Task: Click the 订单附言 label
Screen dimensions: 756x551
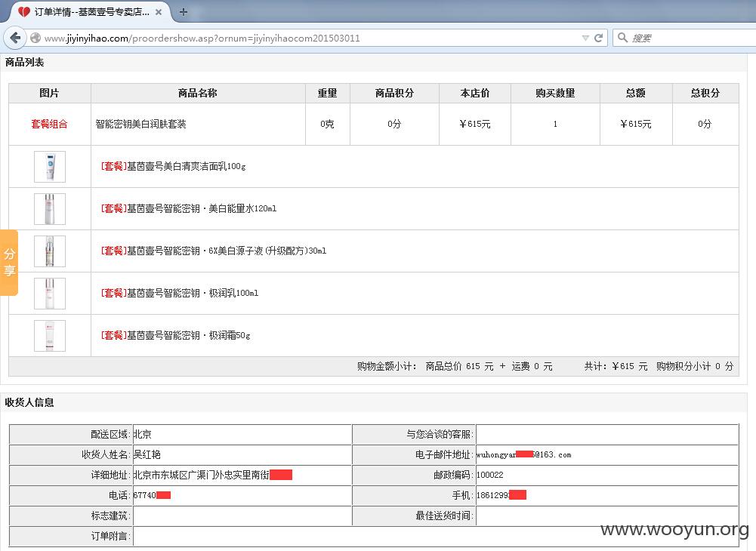Action: (110, 536)
